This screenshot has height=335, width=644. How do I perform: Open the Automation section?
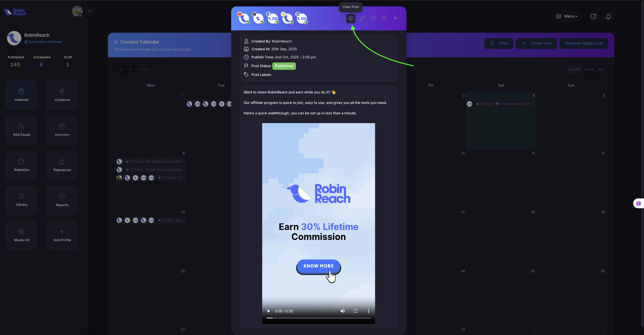62,130
